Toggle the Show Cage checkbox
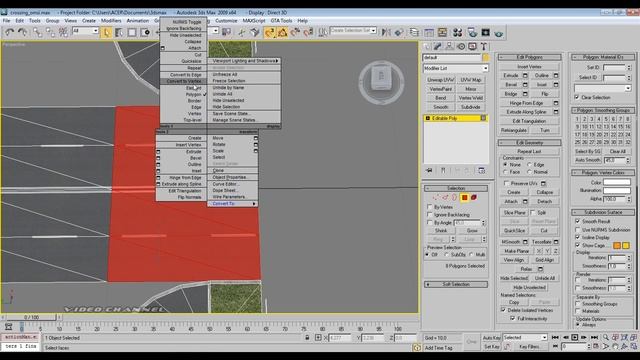This screenshot has width=640, height=360. tap(578, 245)
